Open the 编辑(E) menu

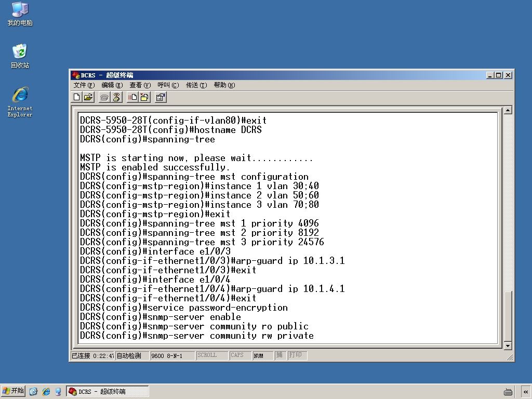[112, 85]
